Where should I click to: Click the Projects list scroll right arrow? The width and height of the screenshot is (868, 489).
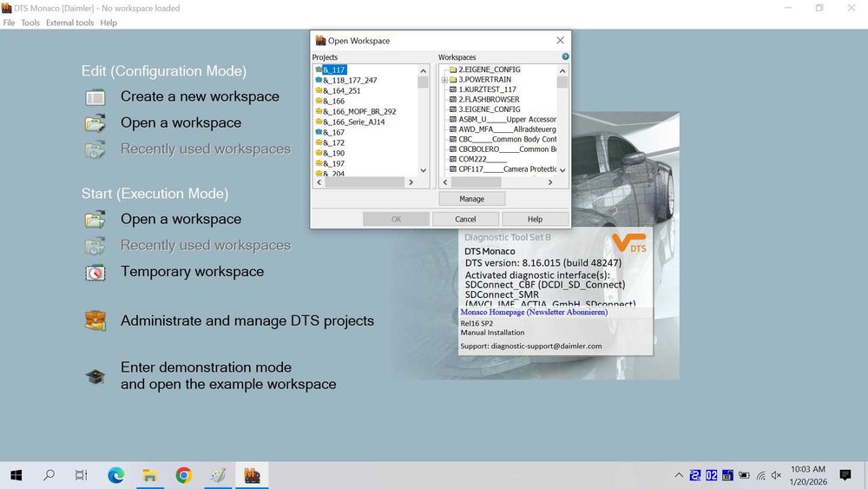click(x=411, y=182)
